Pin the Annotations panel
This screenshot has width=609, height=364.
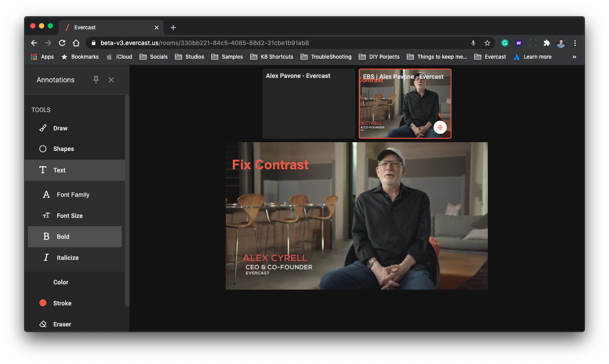point(96,80)
